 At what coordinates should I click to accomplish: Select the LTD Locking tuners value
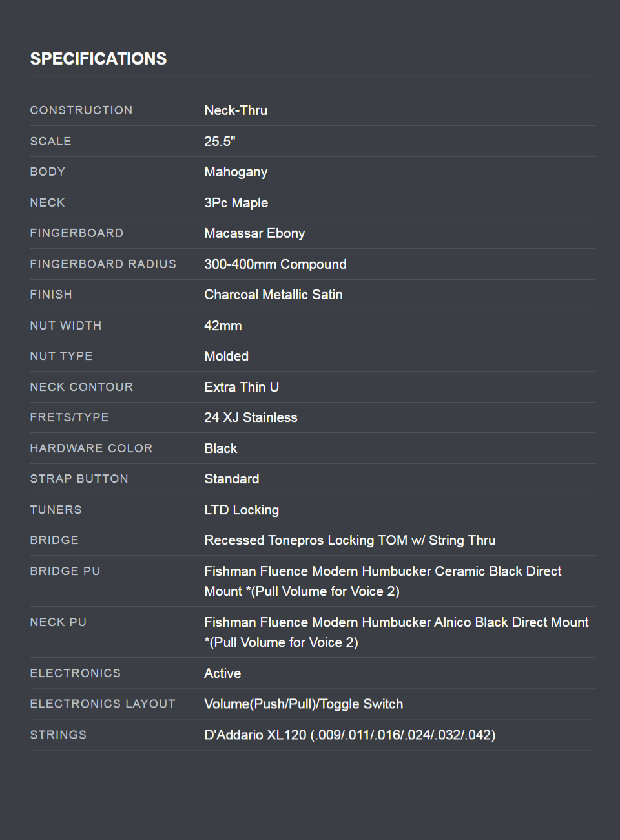[x=242, y=510]
